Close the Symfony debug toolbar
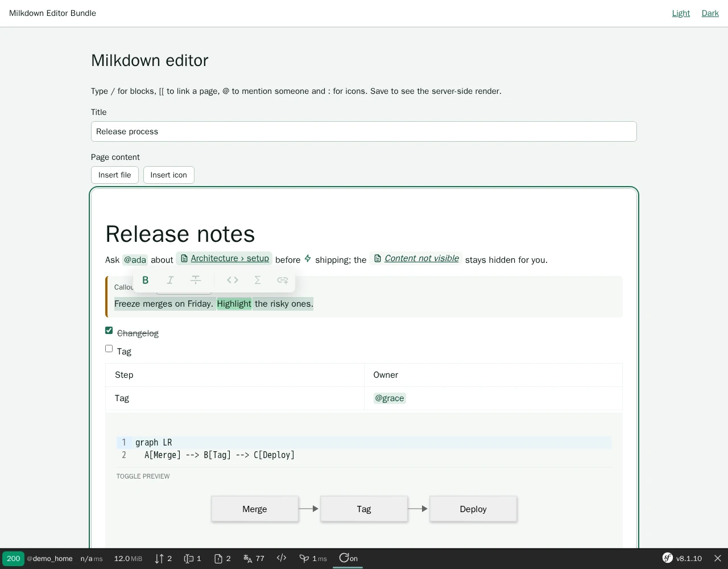This screenshot has height=569, width=728. coord(718,558)
